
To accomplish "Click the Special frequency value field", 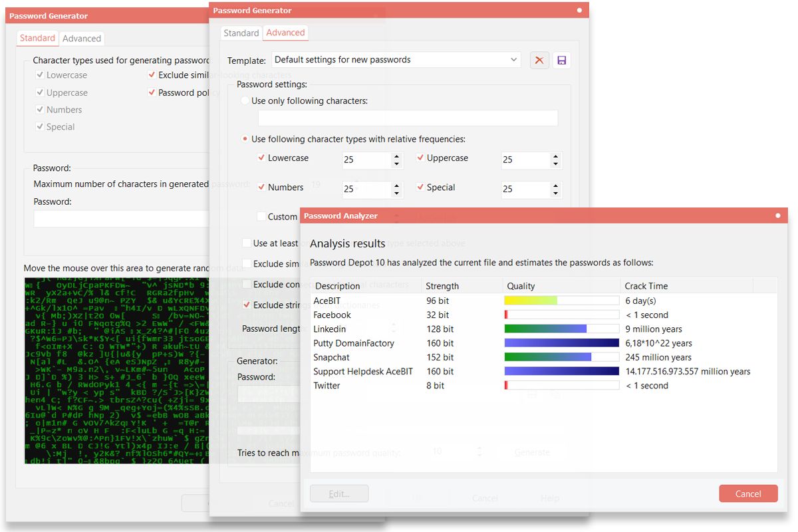I will click(x=525, y=190).
